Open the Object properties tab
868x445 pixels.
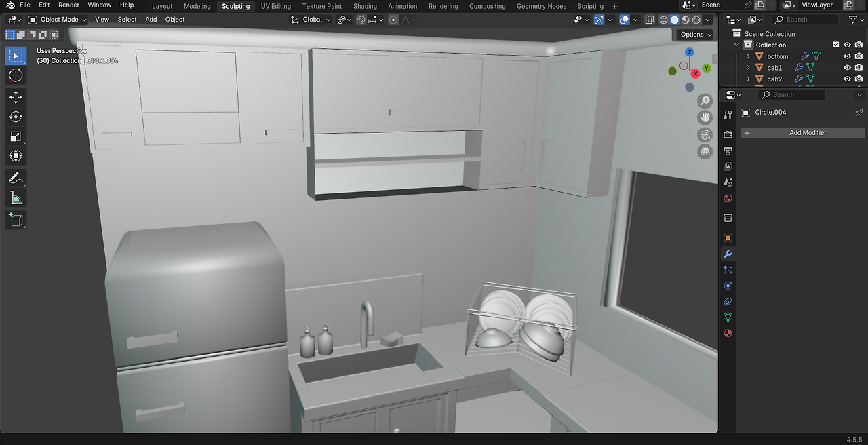pyautogui.click(x=728, y=238)
